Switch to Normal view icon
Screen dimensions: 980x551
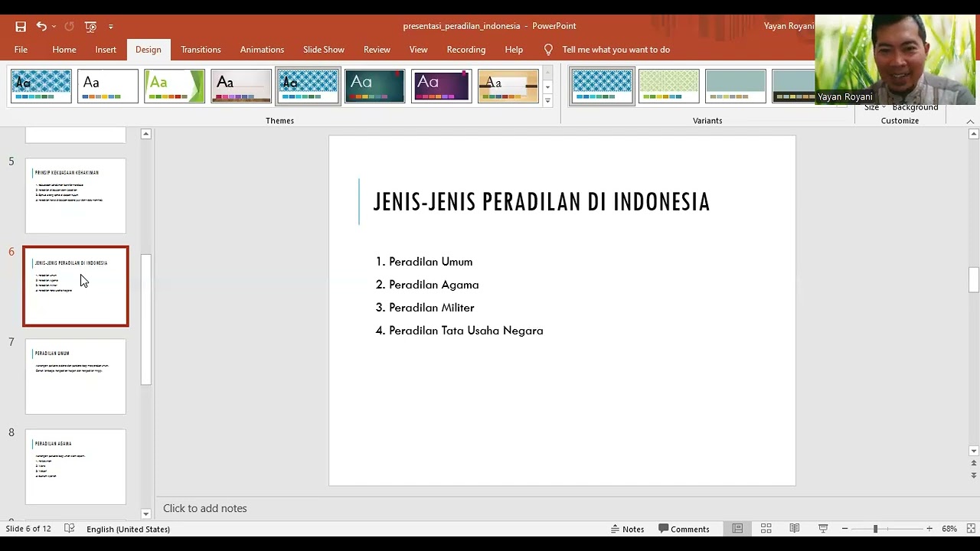737,529
